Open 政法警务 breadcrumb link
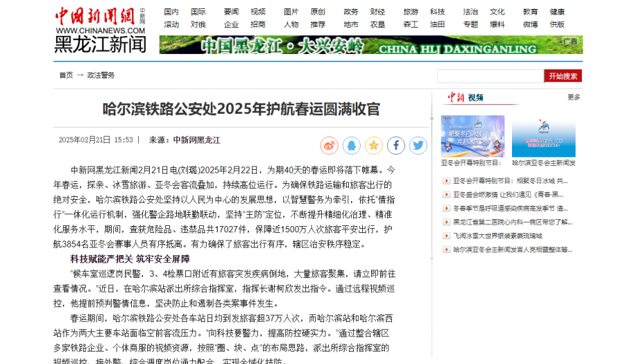Viewport: 623px width, 364px height. 101,75
